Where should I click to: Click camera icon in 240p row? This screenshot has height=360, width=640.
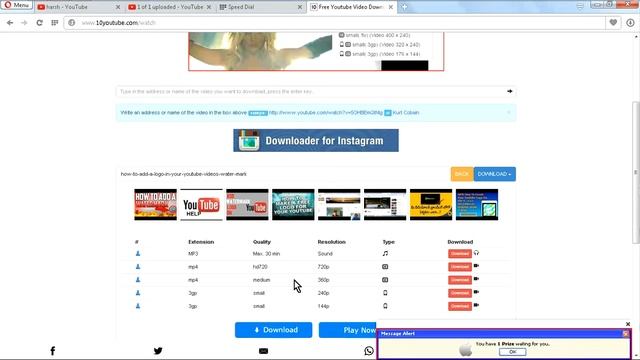(x=476, y=292)
